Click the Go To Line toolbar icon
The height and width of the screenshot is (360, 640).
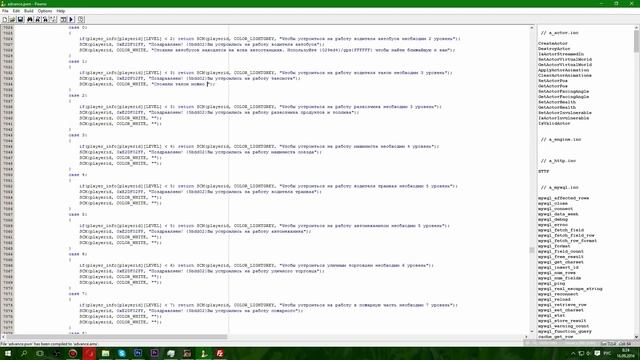[53, 19]
